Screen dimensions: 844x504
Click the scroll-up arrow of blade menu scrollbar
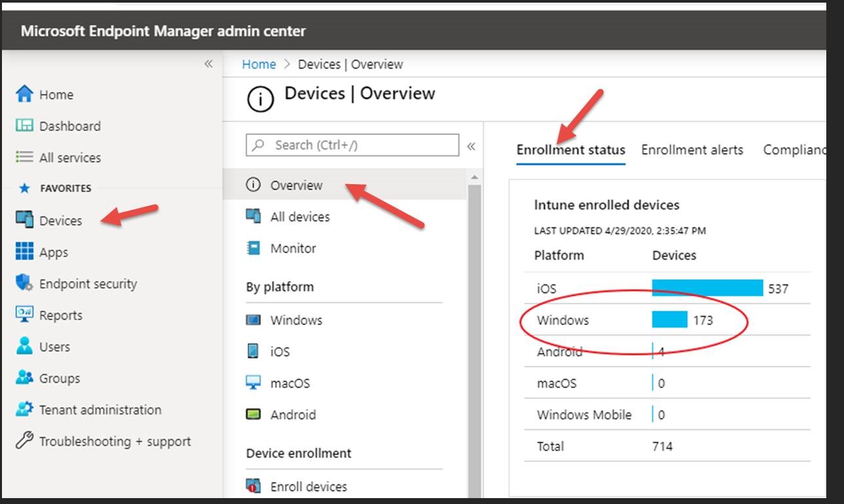(x=475, y=178)
